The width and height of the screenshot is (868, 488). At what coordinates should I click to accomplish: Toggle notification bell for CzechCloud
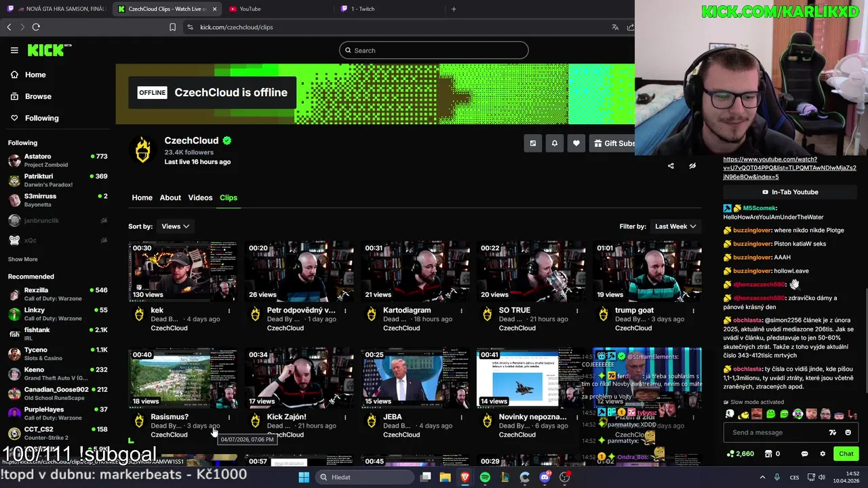click(x=555, y=143)
